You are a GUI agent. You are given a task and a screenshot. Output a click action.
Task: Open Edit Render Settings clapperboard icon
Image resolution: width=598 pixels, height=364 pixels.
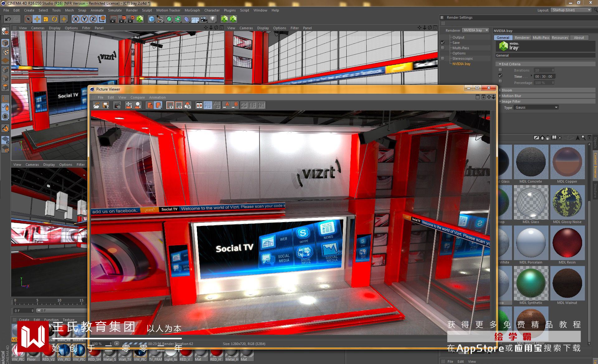(131, 19)
